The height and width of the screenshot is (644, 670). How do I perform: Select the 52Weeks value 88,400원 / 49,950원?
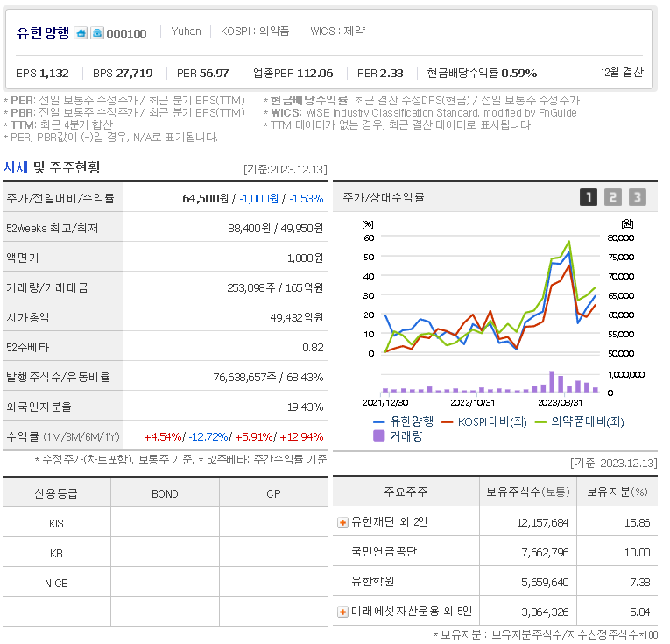click(275, 229)
